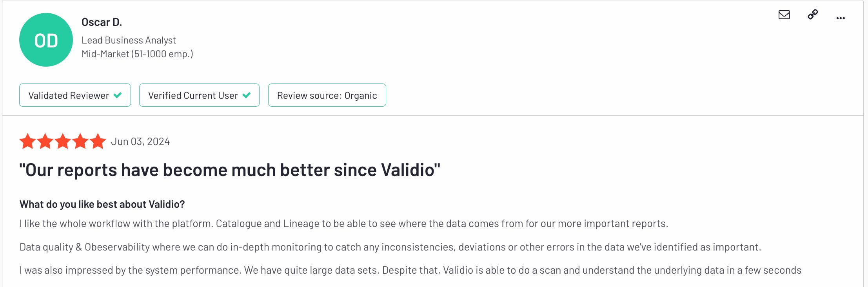868x287 pixels.
Task: Click the checkmark in Validated Reviewer
Action: click(x=118, y=95)
